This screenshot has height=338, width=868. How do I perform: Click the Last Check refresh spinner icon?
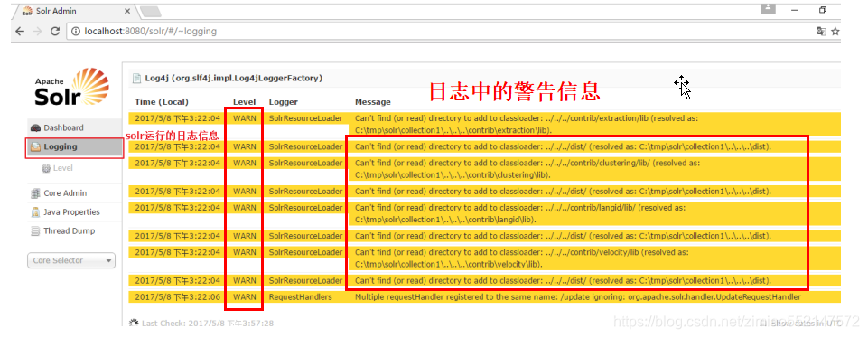(x=134, y=323)
